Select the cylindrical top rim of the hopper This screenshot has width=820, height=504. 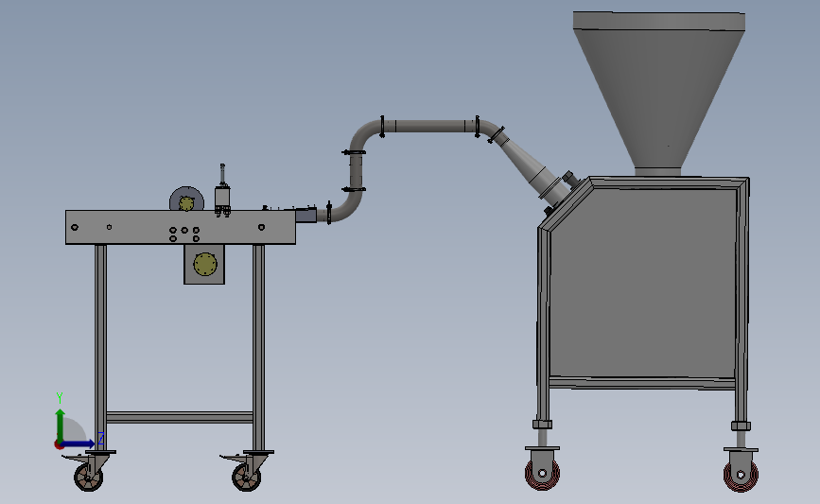(659, 21)
